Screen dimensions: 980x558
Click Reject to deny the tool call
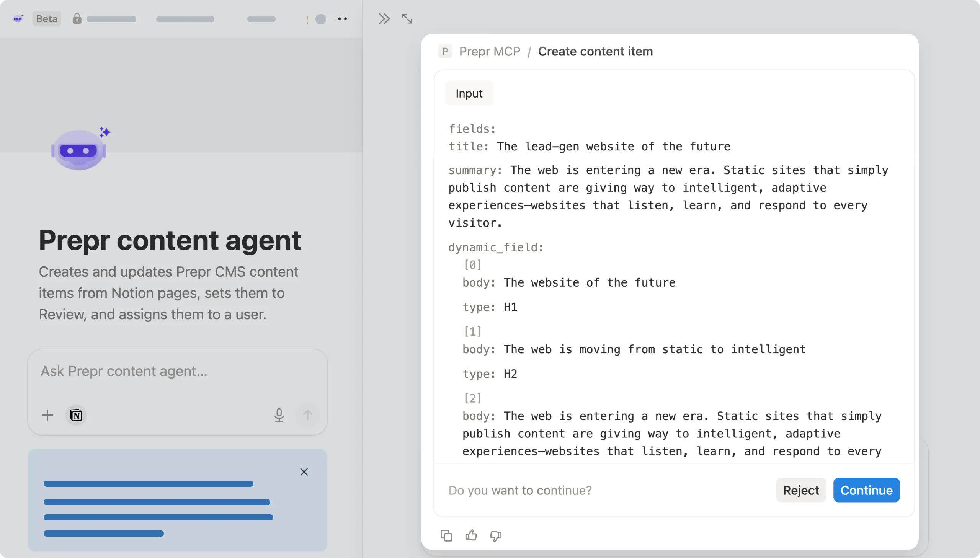tap(800, 490)
